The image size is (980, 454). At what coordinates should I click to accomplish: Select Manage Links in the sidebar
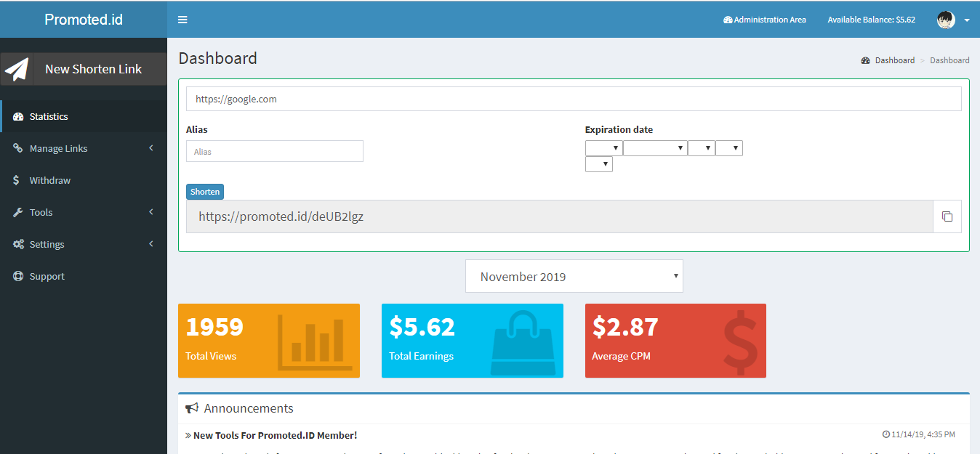tap(84, 148)
